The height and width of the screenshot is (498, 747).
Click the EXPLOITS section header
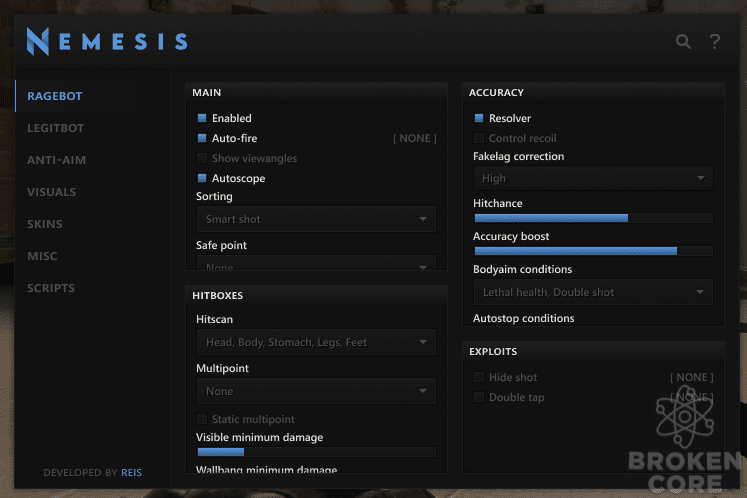pyautogui.click(x=493, y=352)
